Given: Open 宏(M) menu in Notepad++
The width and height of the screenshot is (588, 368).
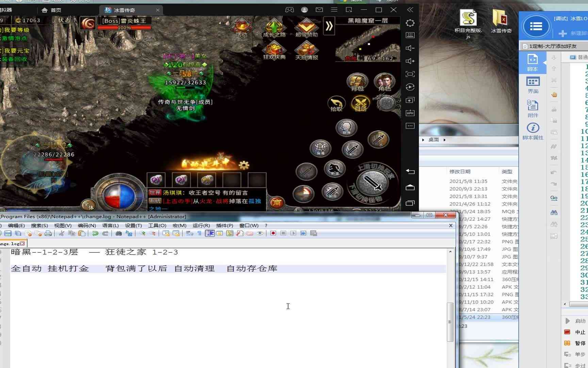Looking at the screenshot, I should pos(179,226).
